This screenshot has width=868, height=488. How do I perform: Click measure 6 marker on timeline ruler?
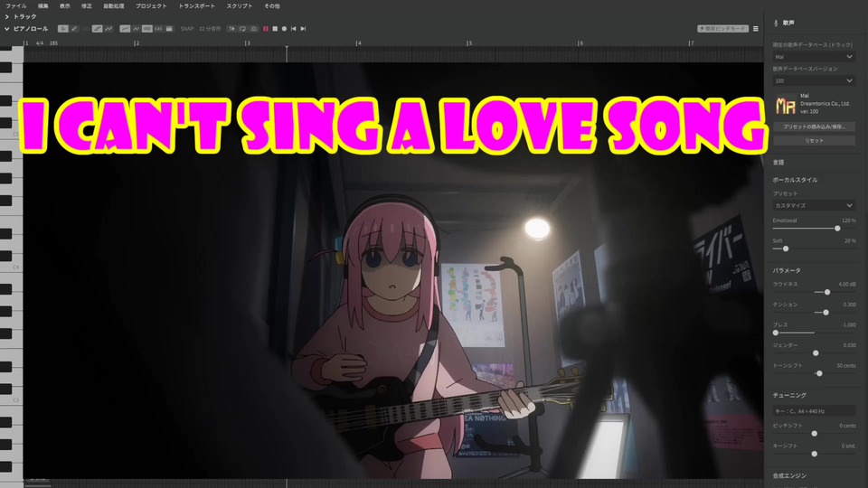(580, 43)
